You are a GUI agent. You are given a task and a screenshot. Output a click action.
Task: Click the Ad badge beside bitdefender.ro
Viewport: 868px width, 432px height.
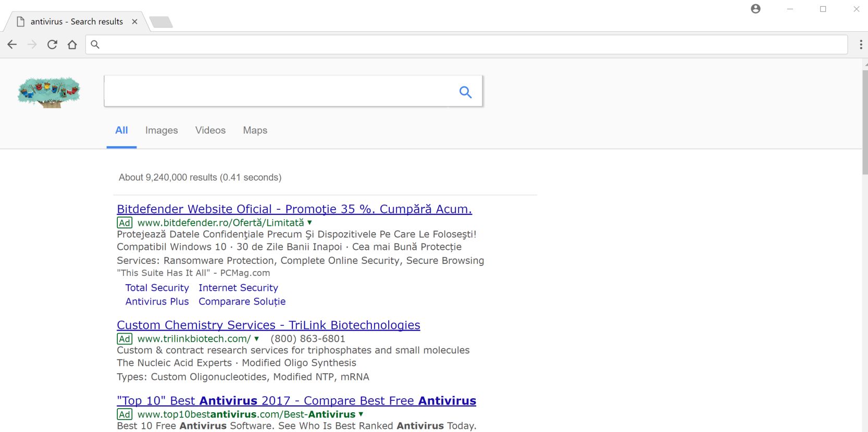[125, 223]
